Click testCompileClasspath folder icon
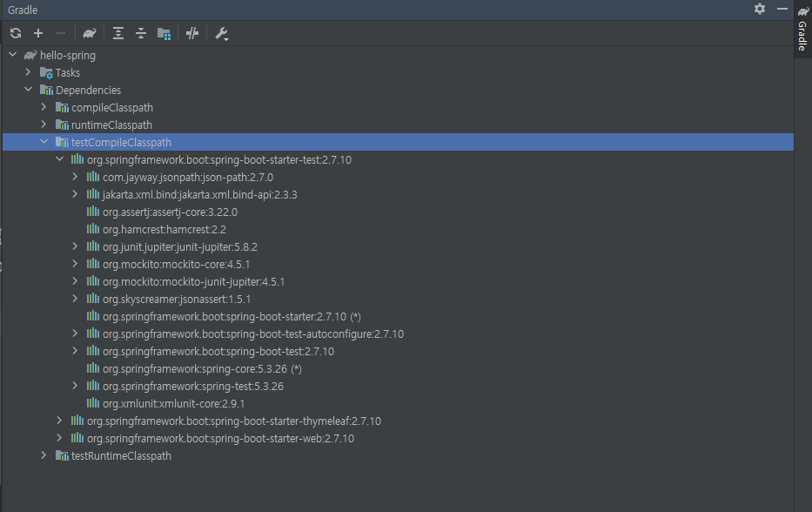 (x=62, y=143)
